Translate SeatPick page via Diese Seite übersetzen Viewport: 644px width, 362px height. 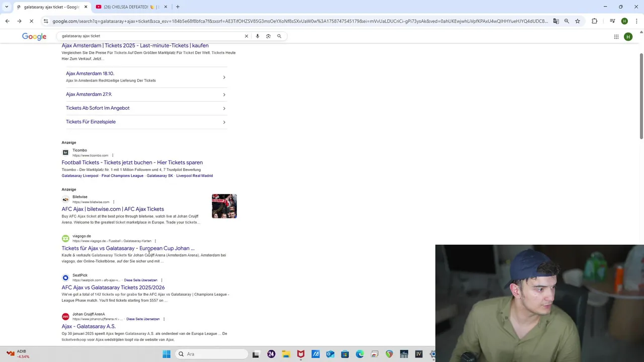(140, 280)
